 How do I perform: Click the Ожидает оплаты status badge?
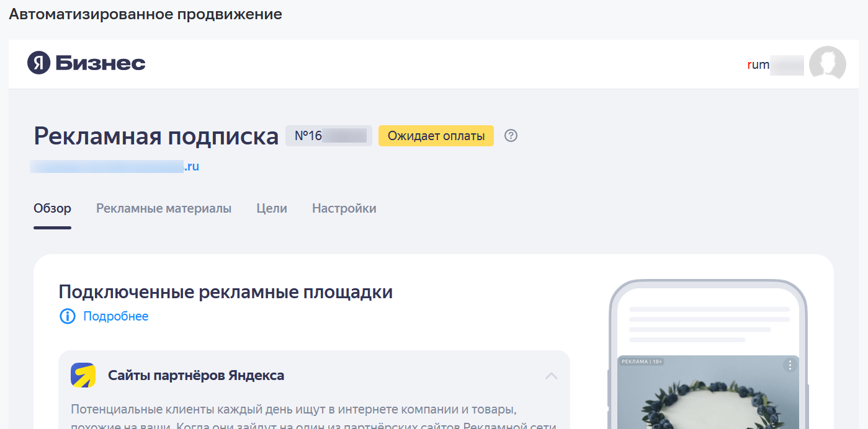pos(436,136)
